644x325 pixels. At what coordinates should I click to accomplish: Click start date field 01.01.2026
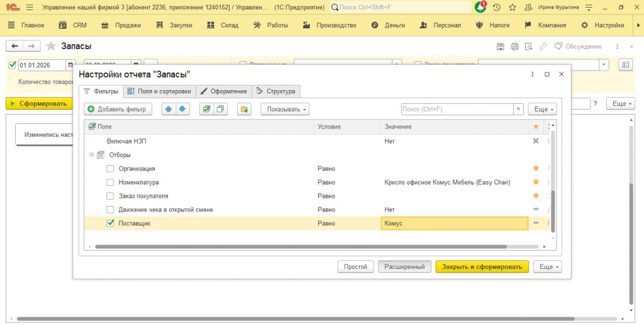point(42,65)
